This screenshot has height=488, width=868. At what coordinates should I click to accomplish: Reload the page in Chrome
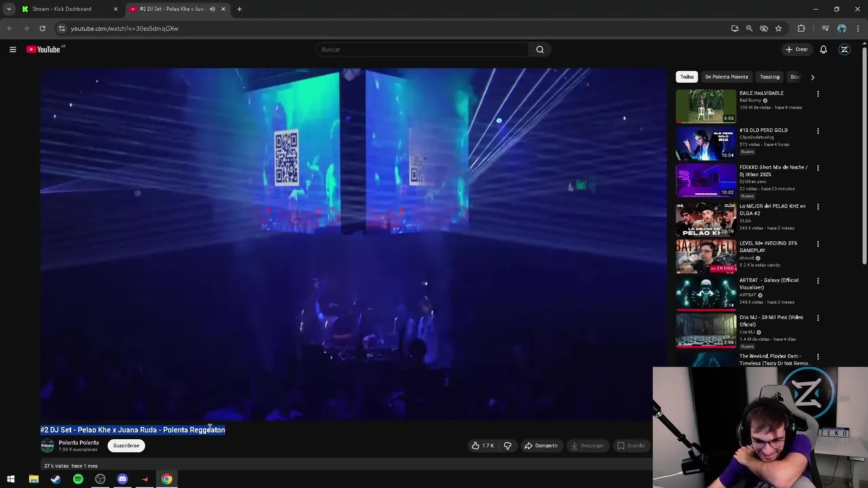42,28
